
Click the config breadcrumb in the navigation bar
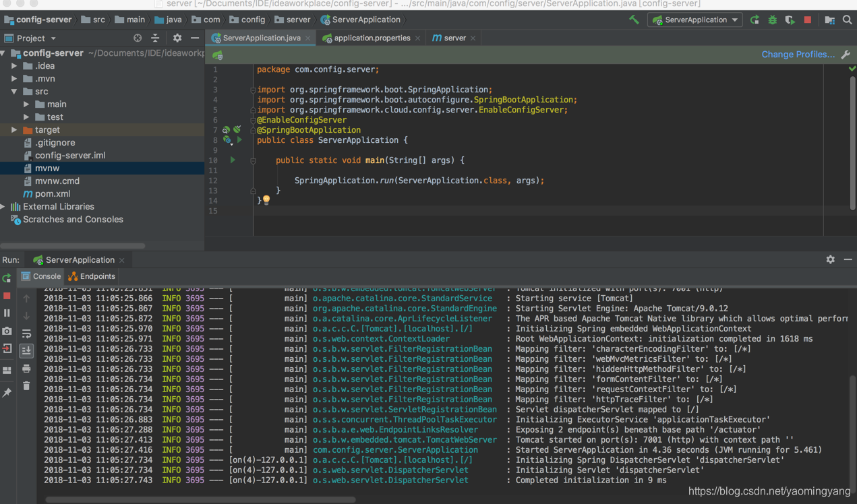point(247,20)
